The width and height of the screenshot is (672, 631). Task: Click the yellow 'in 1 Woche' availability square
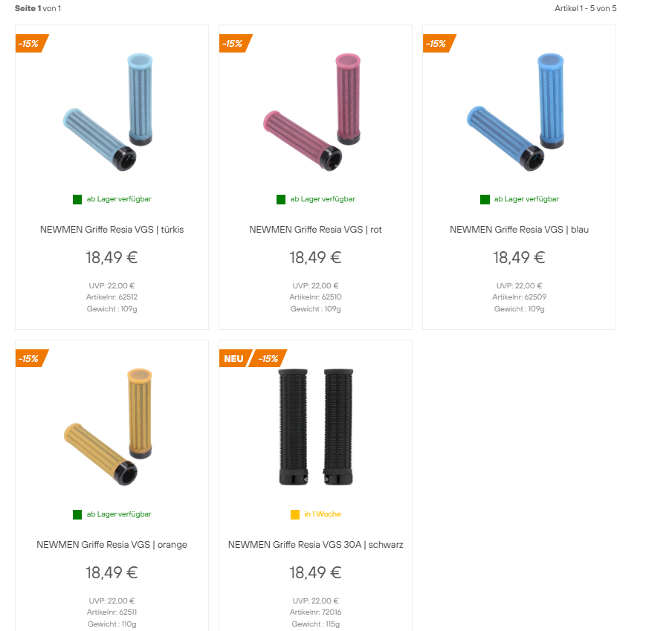[295, 514]
